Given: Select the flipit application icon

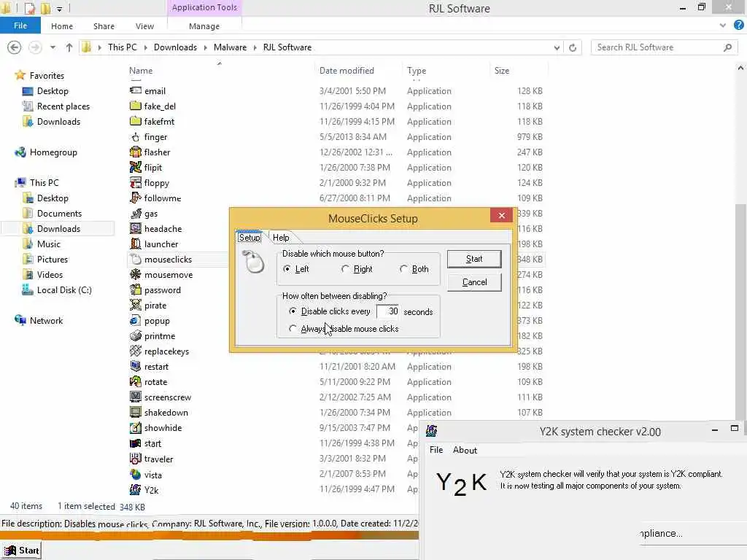Looking at the screenshot, I should click(136, 167).
